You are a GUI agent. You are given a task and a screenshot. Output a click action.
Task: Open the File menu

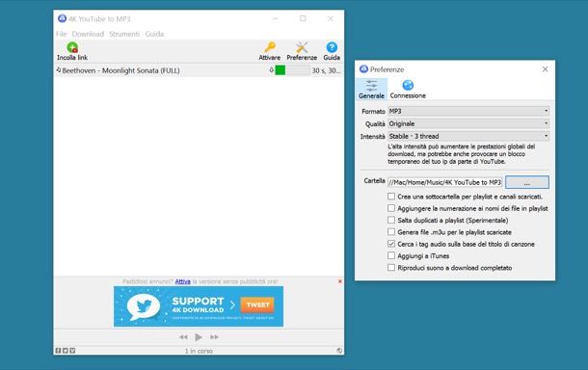point(61,34)
